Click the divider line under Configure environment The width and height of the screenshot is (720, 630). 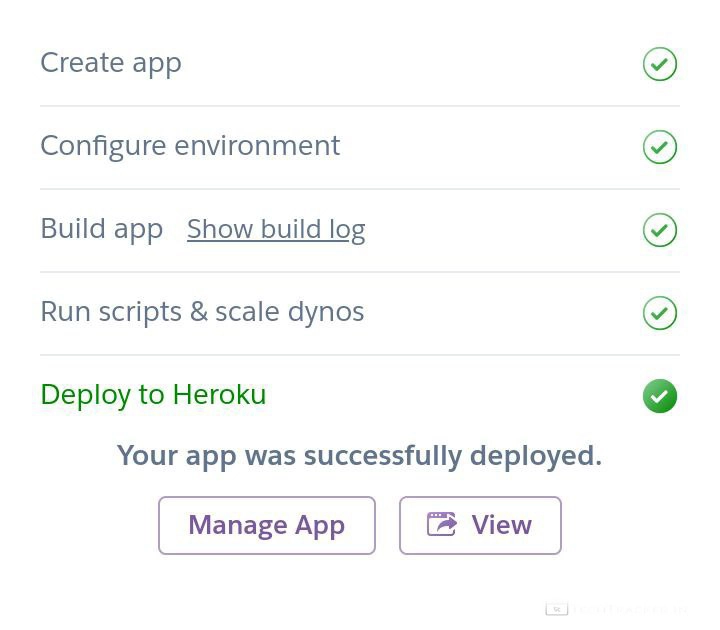point(360,189)
